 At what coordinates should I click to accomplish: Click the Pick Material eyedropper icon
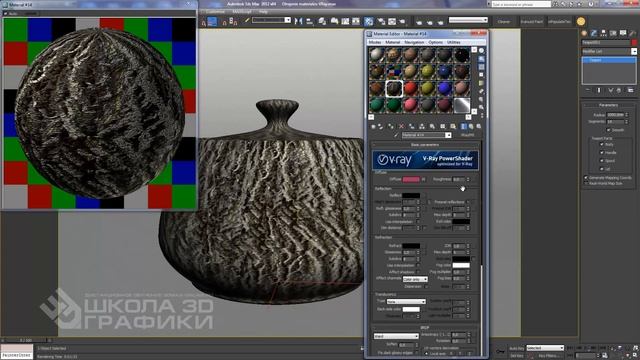pyautogui.click(x=396, y=135)
